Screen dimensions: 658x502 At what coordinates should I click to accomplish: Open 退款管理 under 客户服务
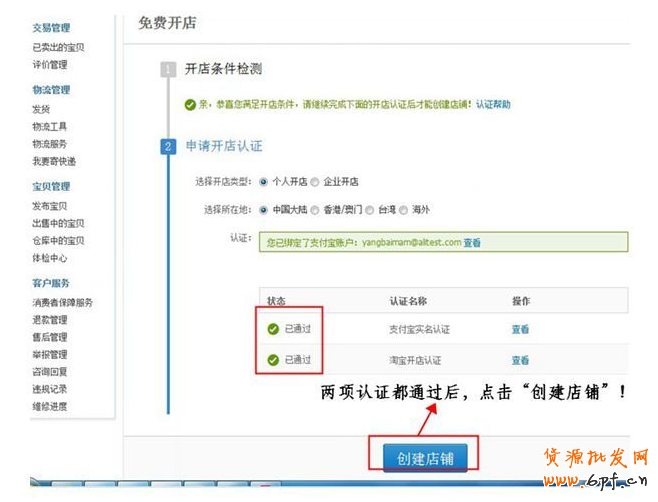(50, 320)
